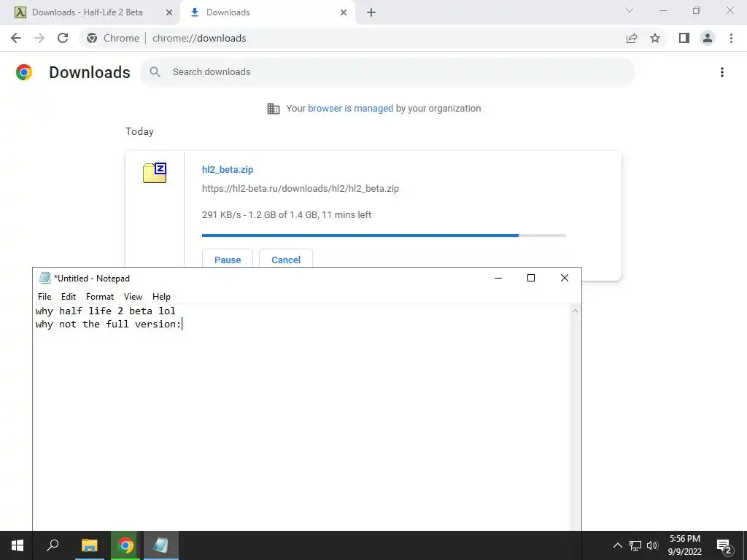747x560 pixels.
Task: Close the Downloads tab
Action: (x=344, y=12)
